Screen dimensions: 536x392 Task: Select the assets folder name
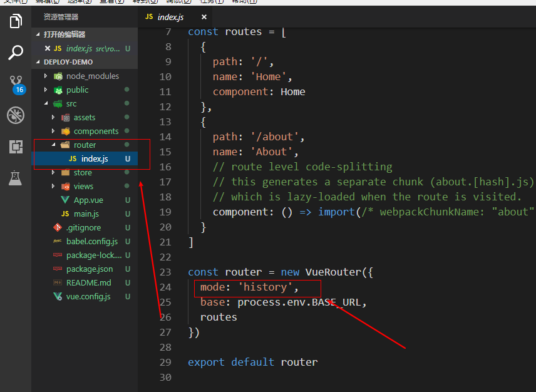pyautogui.click(x=85, y=118)
